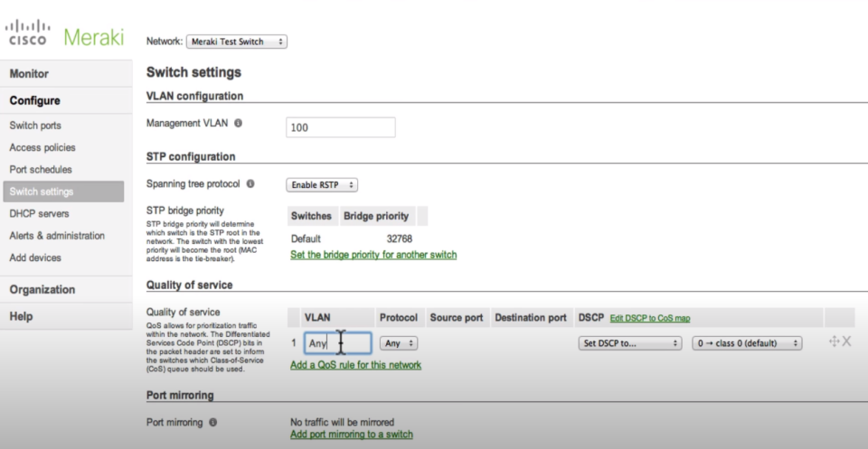868x449 pixels.
Task: Delete QoS rule 1 with the X icon
Action: pos(846,341)
